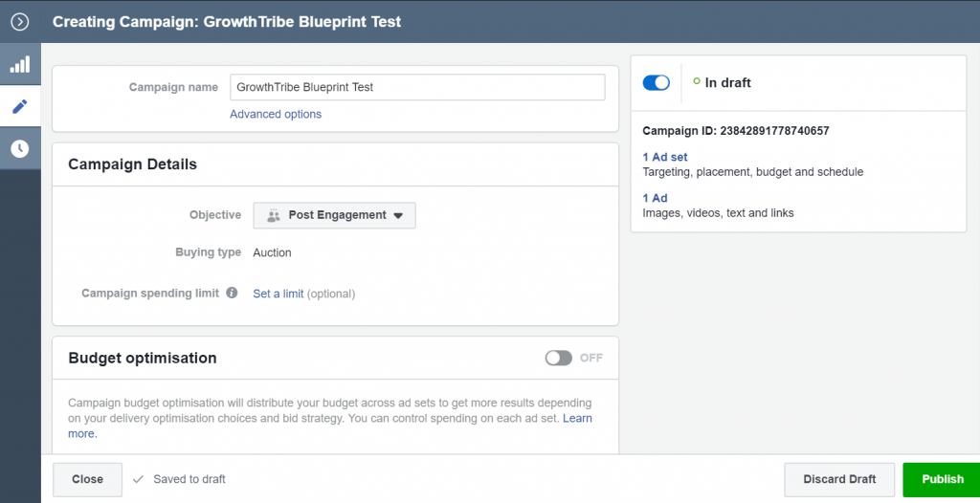Select the pencil edit icon
This screenshot has height=503, width=980.
[20, 106]
